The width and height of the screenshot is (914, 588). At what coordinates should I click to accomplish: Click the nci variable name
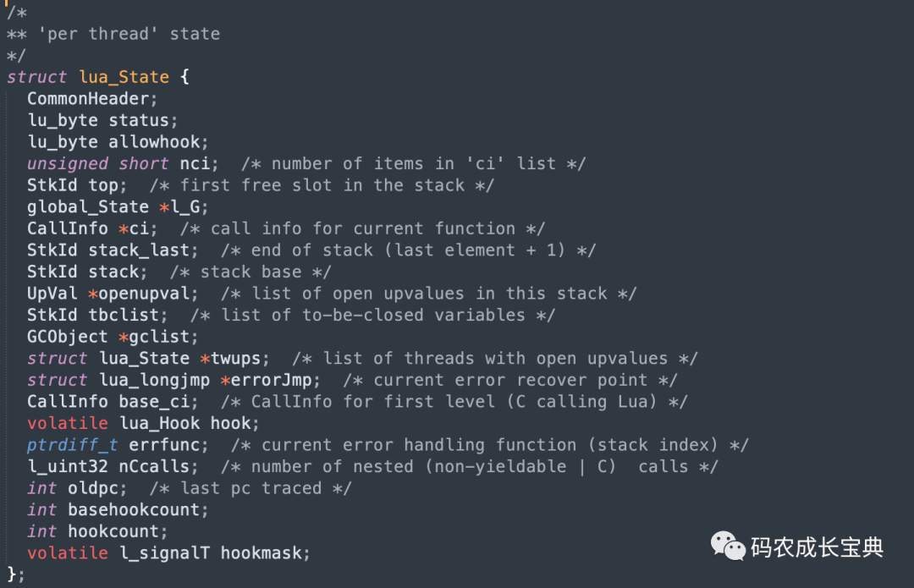click(199, 164)
